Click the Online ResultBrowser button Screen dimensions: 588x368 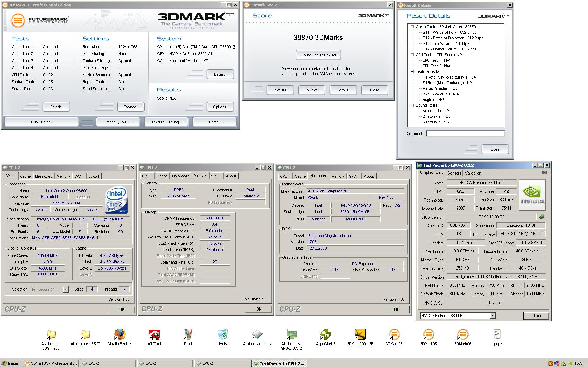(318, 55)
